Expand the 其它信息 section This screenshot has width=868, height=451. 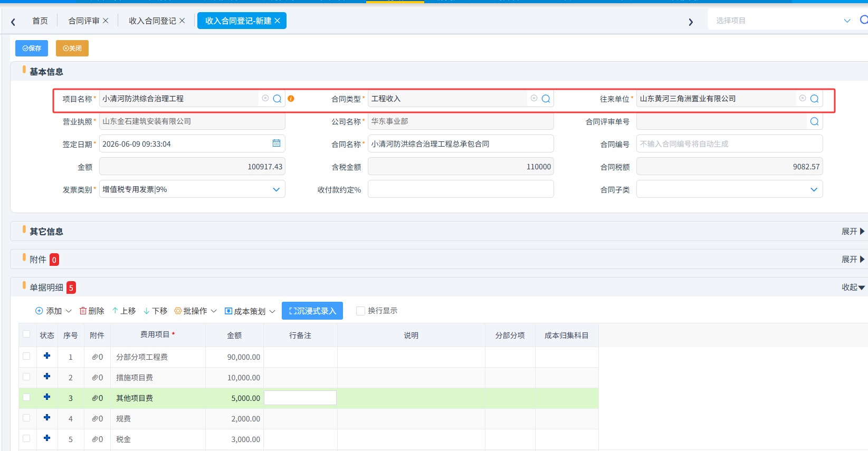click(x=853, y=231)
